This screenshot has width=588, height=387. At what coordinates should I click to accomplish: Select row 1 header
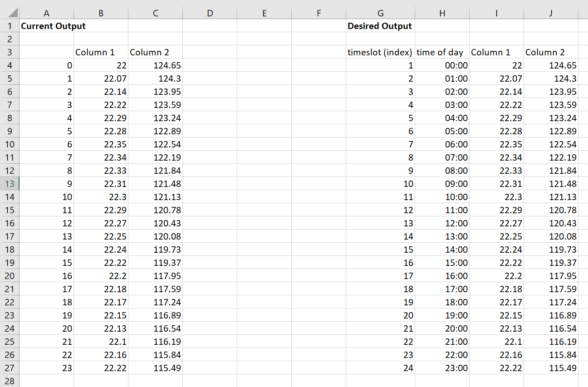tap(10, 26)
